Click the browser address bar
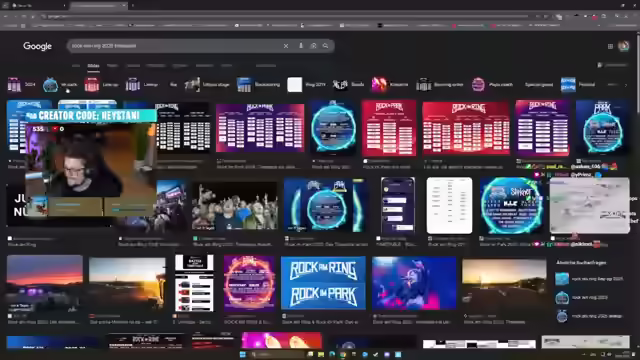 pyautogui.click(x=286, y=16)
